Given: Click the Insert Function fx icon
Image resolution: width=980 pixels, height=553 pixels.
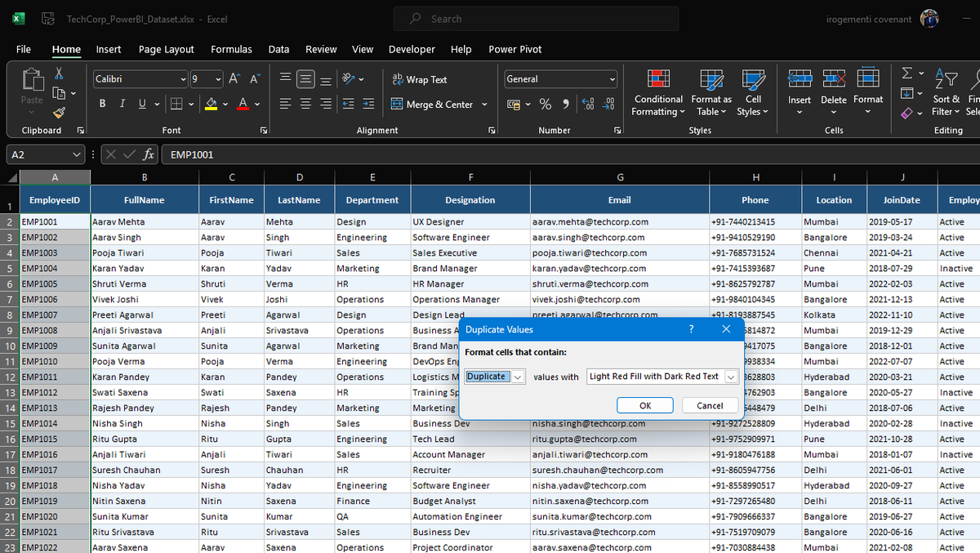Looking at the screenshot, I should (149, 154).
